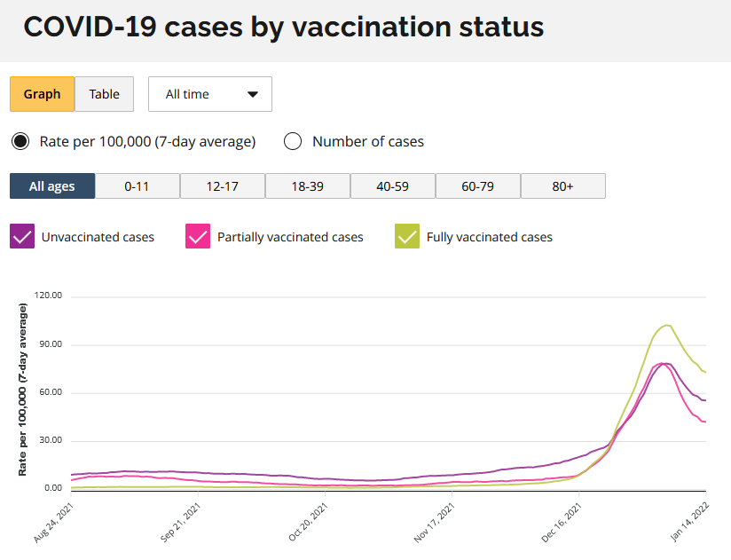This screenshot has height=560, width=731.
Task: Open the All time range dropdown
Action: (x=210, y=94)
